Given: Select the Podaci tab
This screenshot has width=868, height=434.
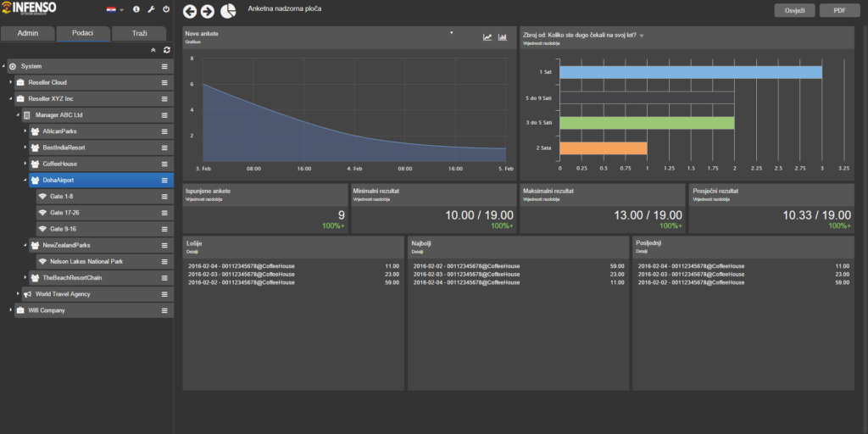Looking at the screenshot, I should (x=83, y=33).
